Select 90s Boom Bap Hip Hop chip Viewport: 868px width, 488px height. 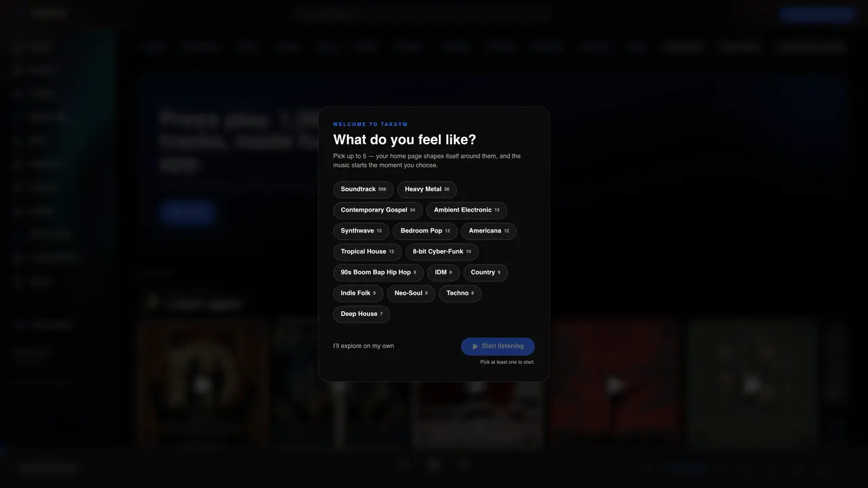point(378,272)
